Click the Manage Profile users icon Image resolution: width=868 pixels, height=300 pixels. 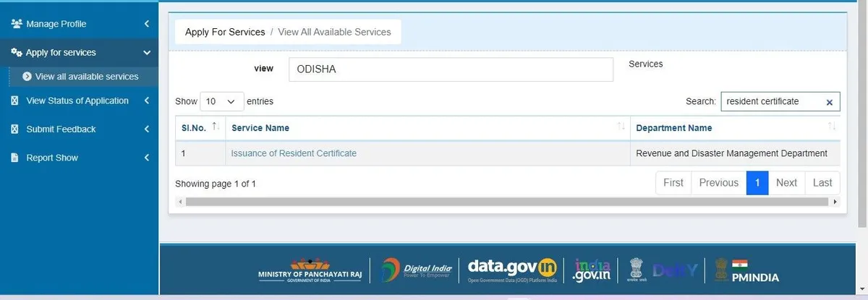click(x=16, y=24)
